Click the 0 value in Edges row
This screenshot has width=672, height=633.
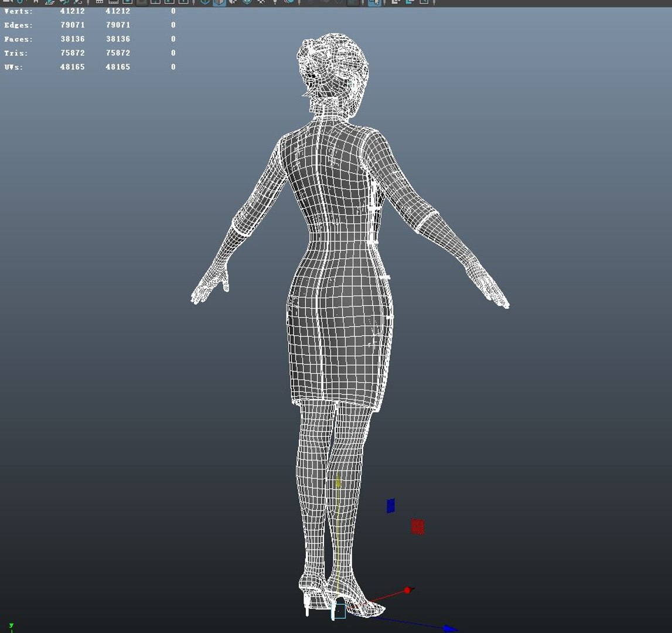tap(173, 25)
